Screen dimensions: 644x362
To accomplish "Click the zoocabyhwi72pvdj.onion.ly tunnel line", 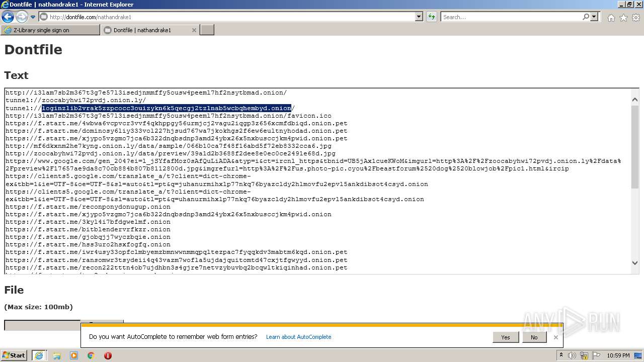I will coord(76,101).
